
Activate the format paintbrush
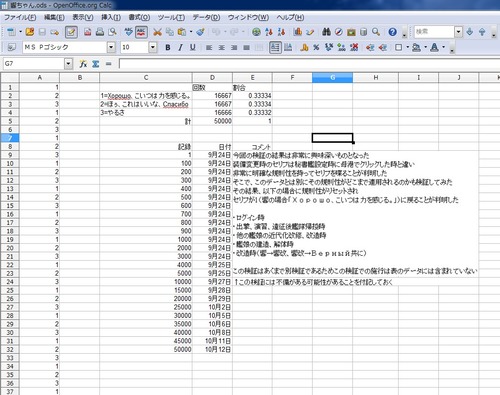pos(200,32)
